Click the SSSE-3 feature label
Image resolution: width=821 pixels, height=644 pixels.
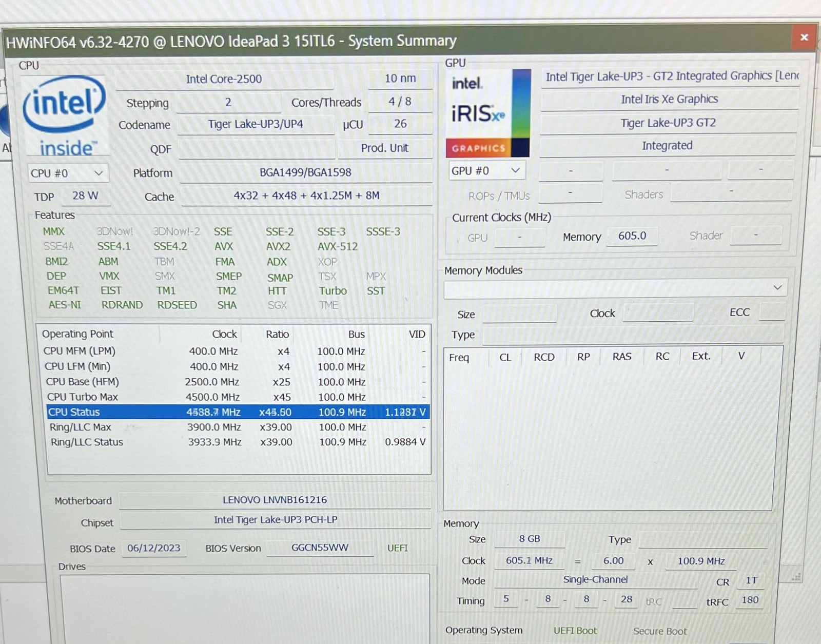(383, 232)
